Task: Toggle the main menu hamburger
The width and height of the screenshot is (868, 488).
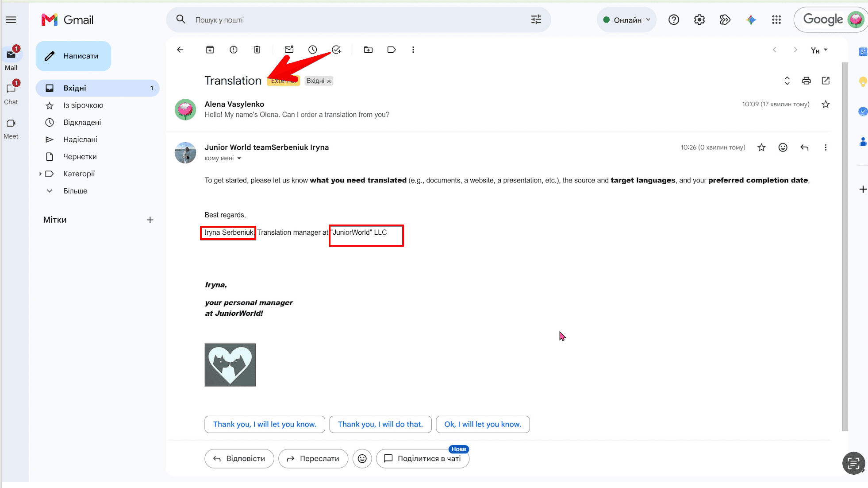Action: tap(11, 19)
